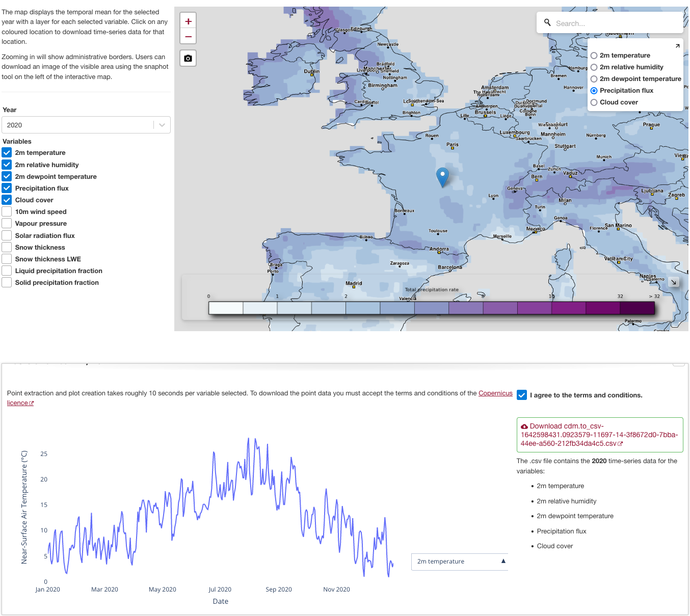Click the Jul 2020 axis label

pyautogui.click(x=220, y=590)
